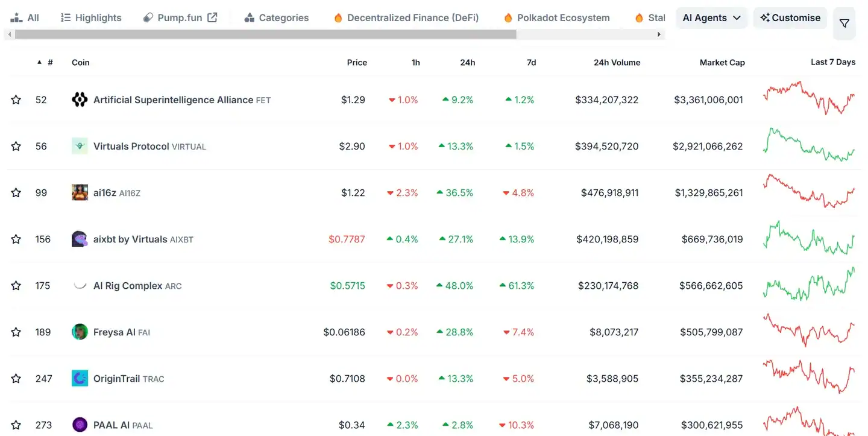Sort by rank using # column header
Screen dimensions: 868x436
pos(49,63)
